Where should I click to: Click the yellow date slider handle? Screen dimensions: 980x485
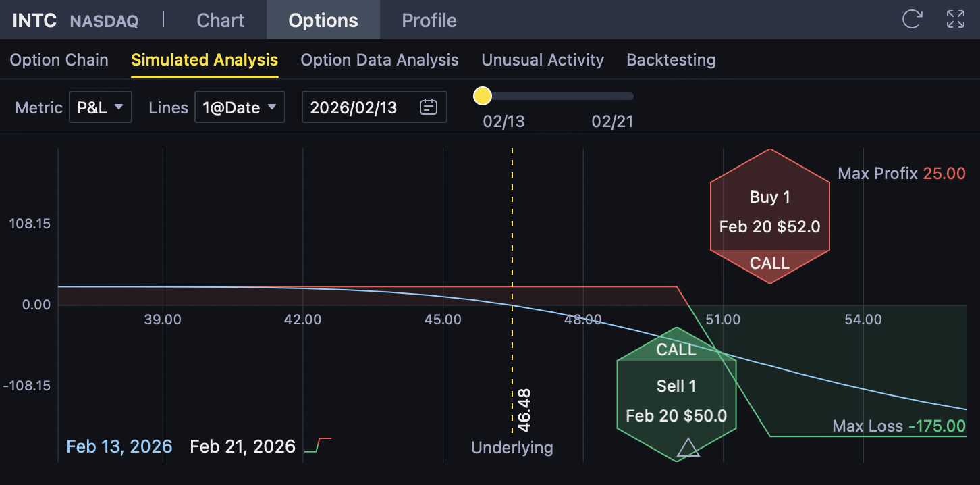483,96
